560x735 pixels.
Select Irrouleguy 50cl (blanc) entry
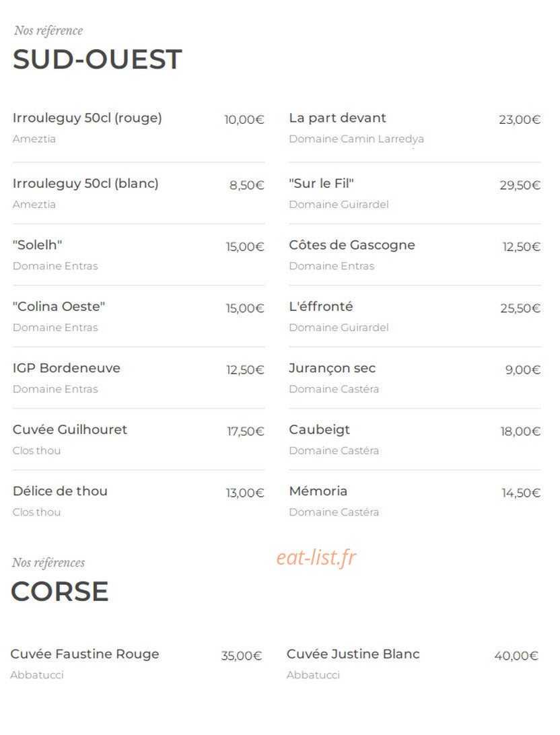(85, 184)
